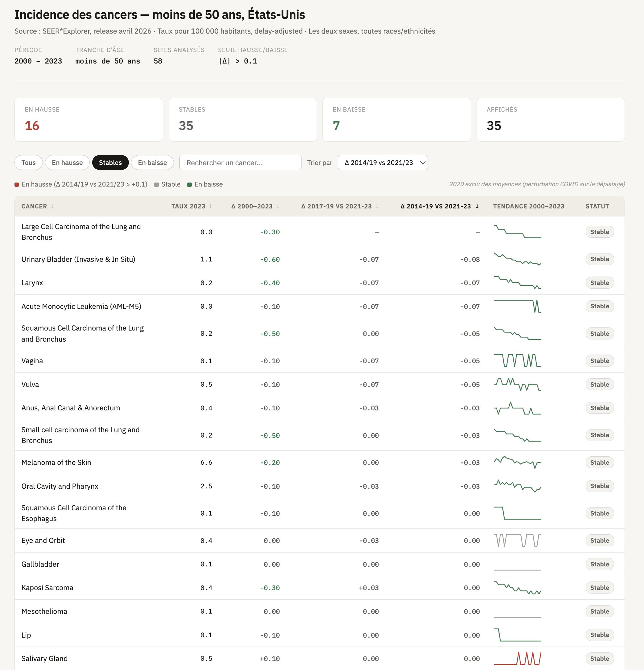Click the Kaposi Sarcoma row name

(x=47, y=588)
